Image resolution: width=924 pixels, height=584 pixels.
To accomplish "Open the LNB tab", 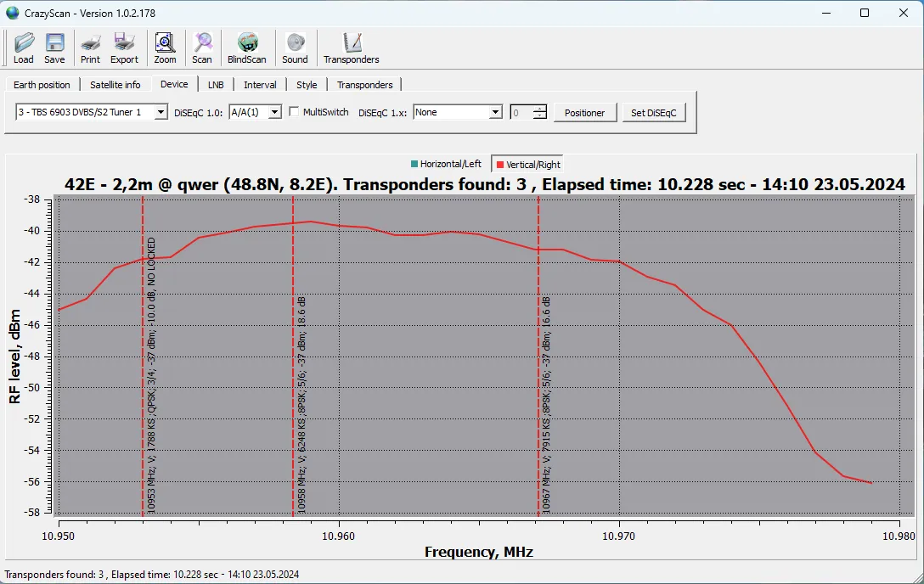I will [216, 85].
